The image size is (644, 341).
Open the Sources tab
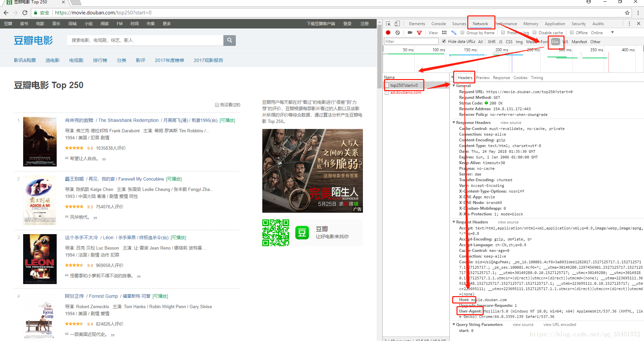(x=459, y=24)
